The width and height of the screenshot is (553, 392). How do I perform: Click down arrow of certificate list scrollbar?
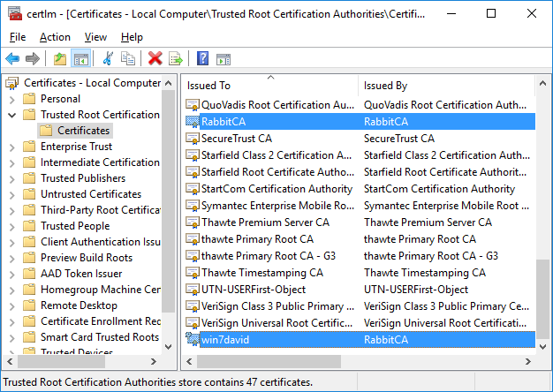(543, 346)
